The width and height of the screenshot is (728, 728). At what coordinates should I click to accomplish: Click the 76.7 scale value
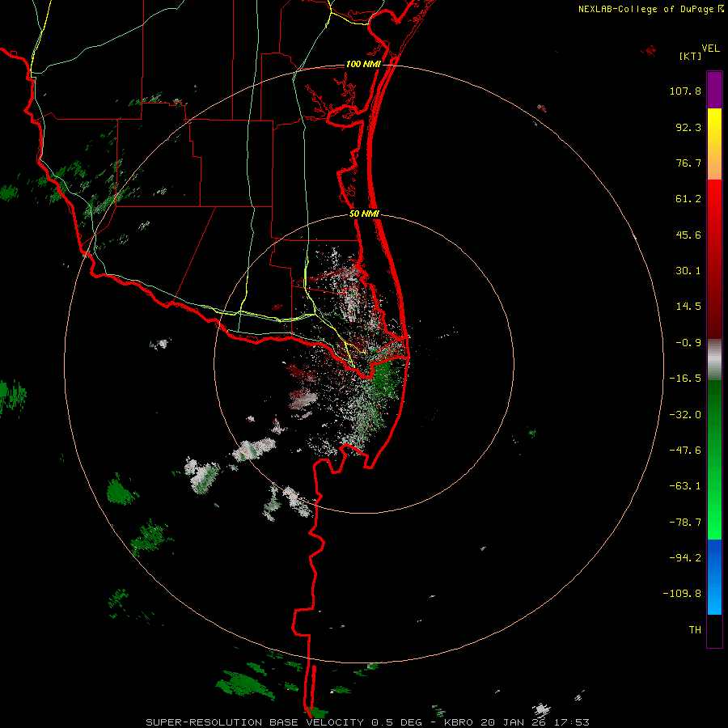pos(688,163)
